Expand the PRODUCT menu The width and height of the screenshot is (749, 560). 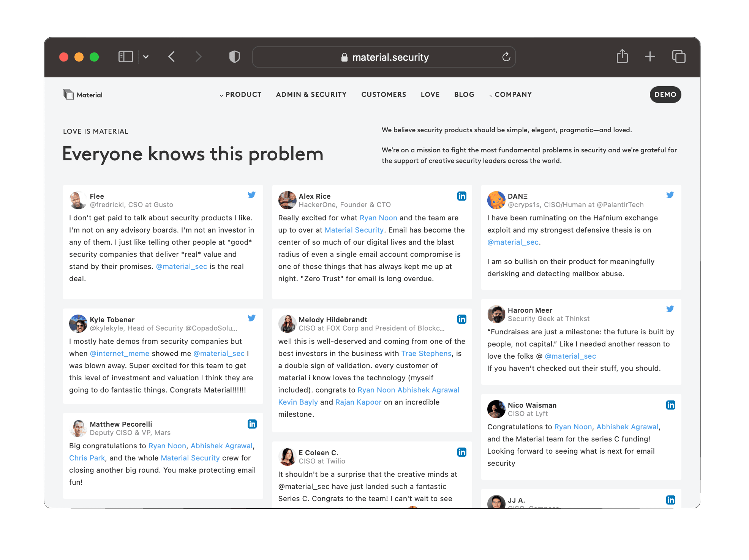pos(240,95)
